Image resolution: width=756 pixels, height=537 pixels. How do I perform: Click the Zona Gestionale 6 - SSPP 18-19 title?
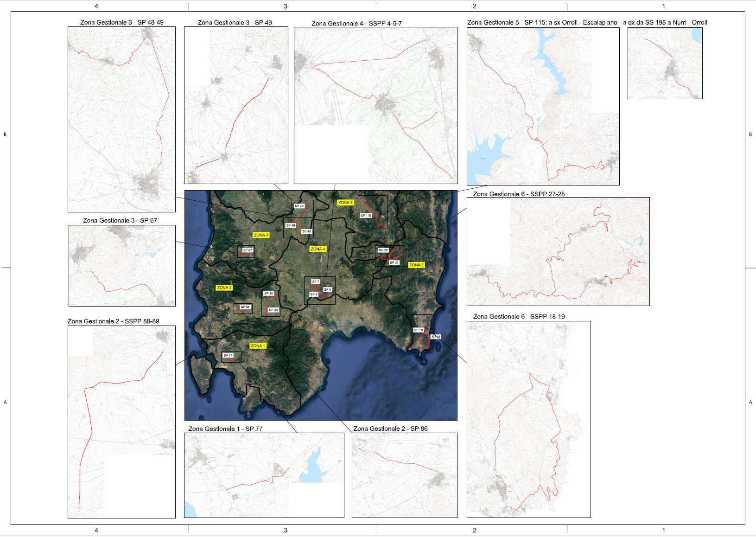pos(519,317)
